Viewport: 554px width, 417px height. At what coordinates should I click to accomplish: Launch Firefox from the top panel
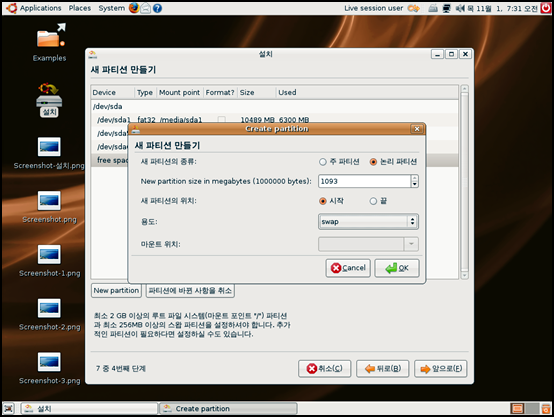134,8
